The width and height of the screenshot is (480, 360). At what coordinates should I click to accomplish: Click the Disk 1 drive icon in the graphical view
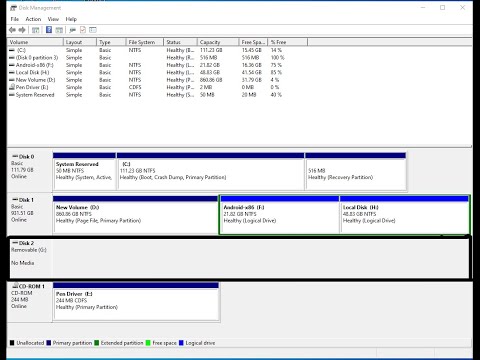pyautogui.click(x=15, y=200)
